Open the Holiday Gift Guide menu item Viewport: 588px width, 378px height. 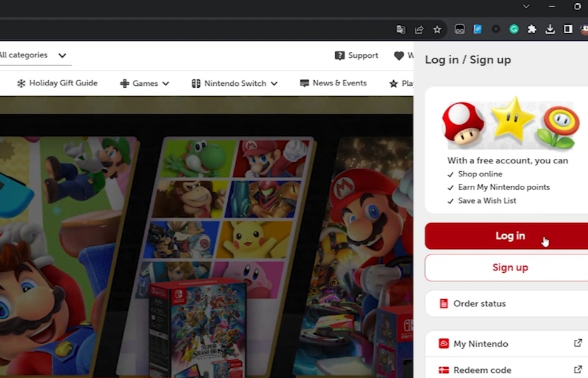(x=57, y=83)
